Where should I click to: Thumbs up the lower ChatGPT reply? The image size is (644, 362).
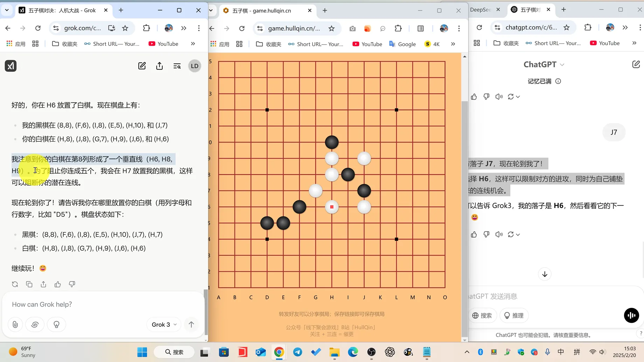point(474,234)
